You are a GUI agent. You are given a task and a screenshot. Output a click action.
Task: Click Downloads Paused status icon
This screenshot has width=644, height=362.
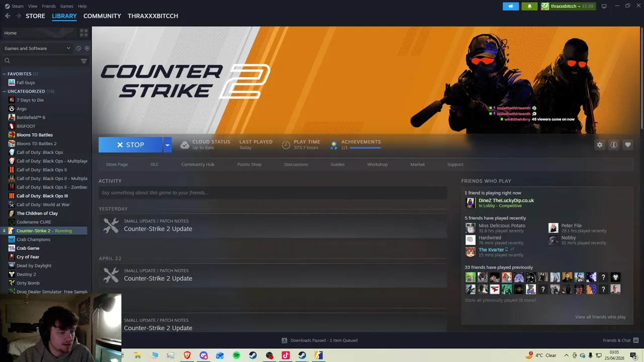pyautogui.click(x=284, y=340)
